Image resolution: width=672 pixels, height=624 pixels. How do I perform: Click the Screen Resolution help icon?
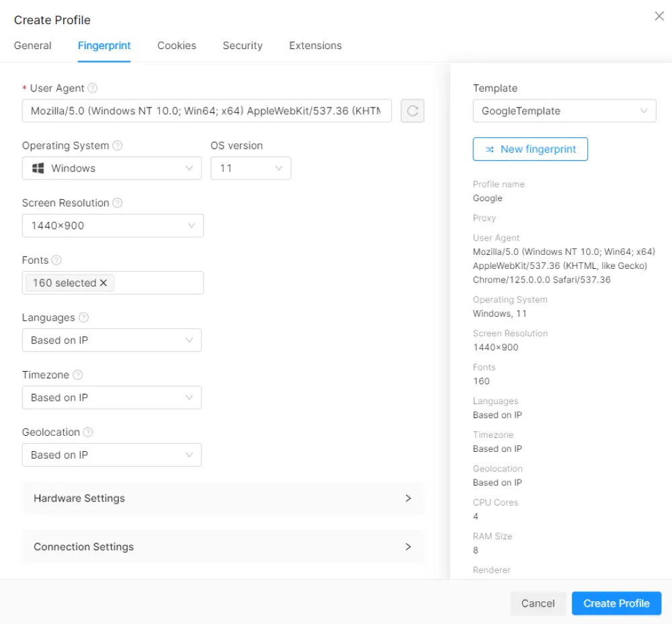click(117, 203)
